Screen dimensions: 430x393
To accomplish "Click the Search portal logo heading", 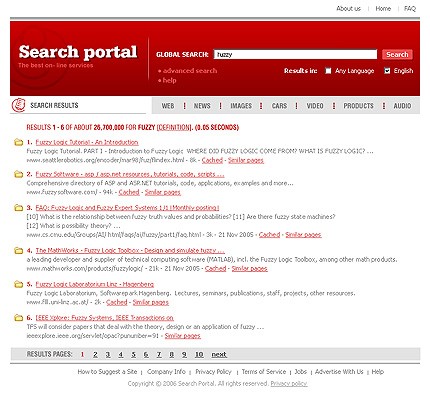I will (78, 52).
